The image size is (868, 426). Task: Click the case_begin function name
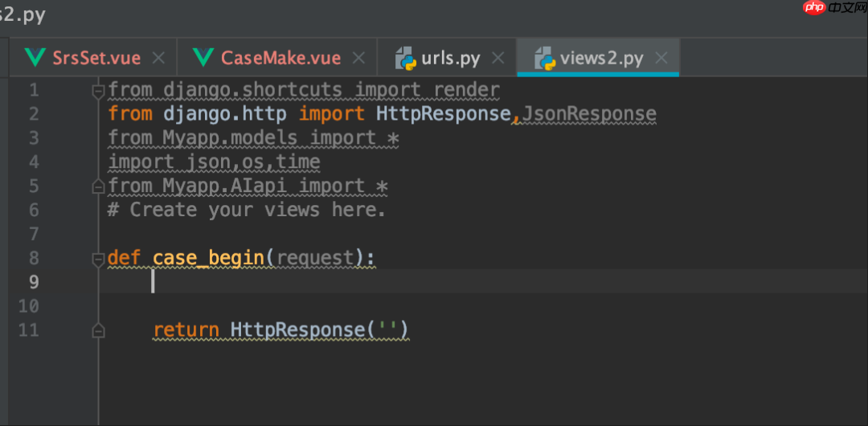point(208,258)
